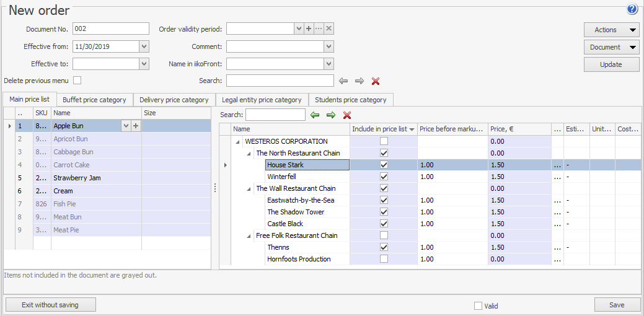Click the plus icon beside Order validity period
This screenshot has width=644, height=316.
[x=309, y=29]
